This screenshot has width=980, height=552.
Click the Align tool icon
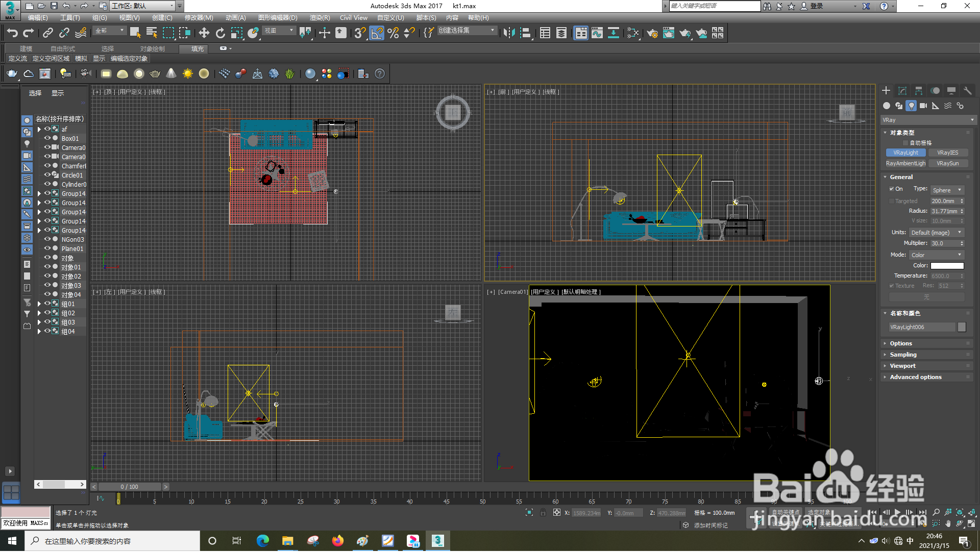coord(525,33)
